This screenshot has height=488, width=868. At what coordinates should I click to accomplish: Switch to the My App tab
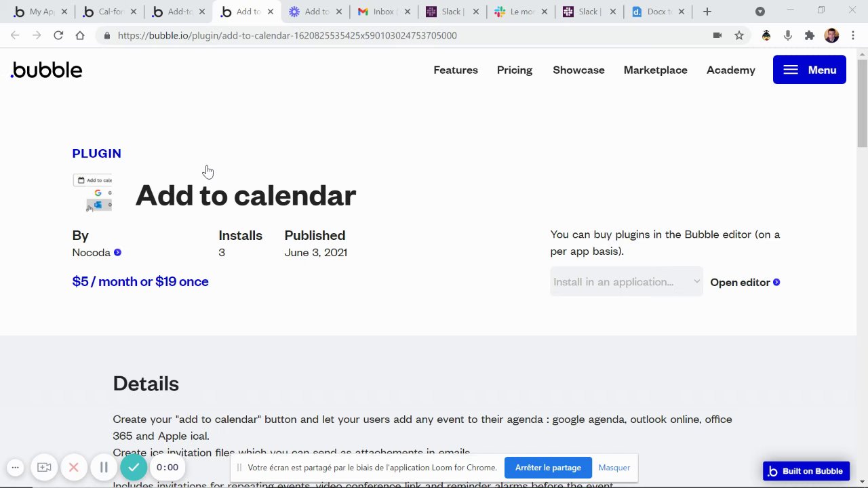(34, 12)
